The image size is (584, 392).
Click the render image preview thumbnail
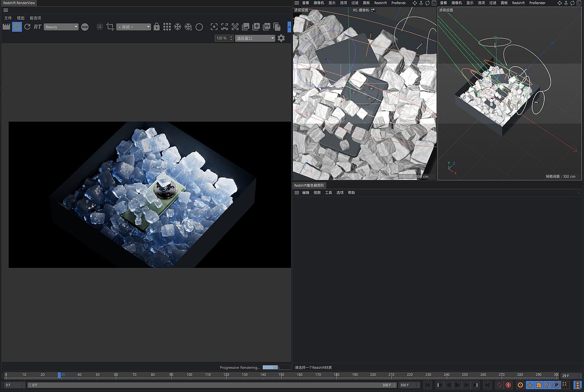coord(150,195)
